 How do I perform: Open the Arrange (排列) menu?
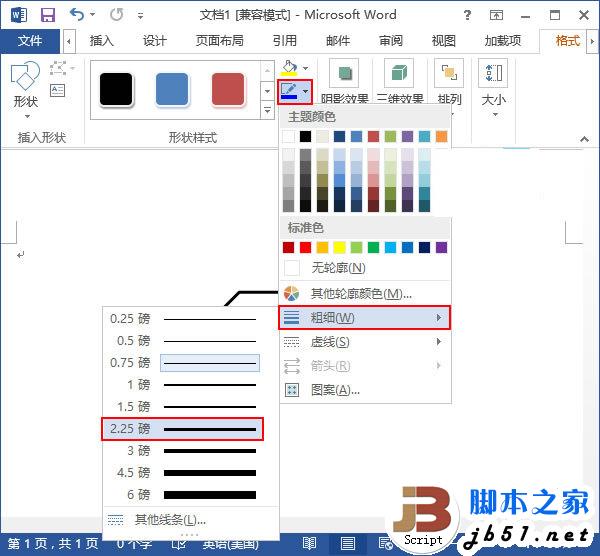pos(450,81)
